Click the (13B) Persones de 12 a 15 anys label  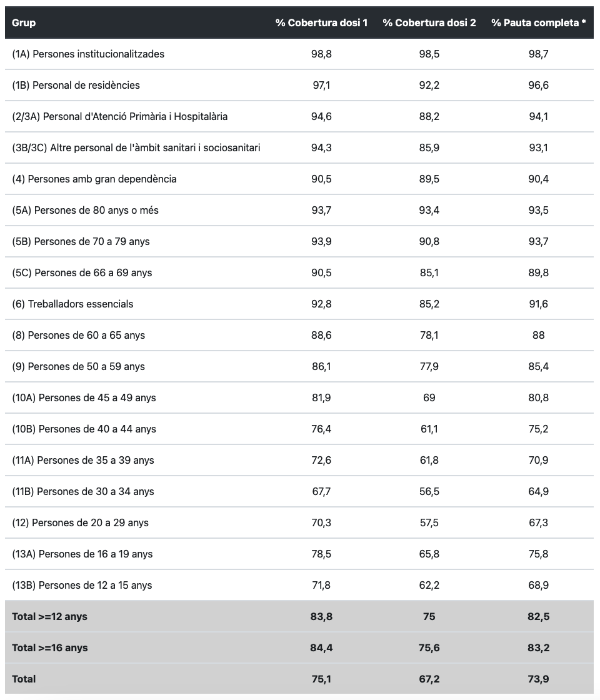click(x=82, y=585)
